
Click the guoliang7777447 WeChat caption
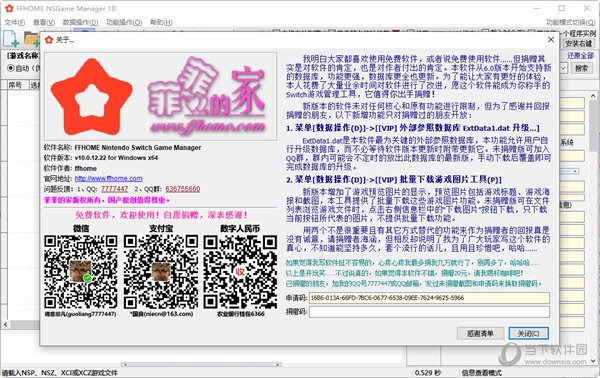(x=80, y=314)
